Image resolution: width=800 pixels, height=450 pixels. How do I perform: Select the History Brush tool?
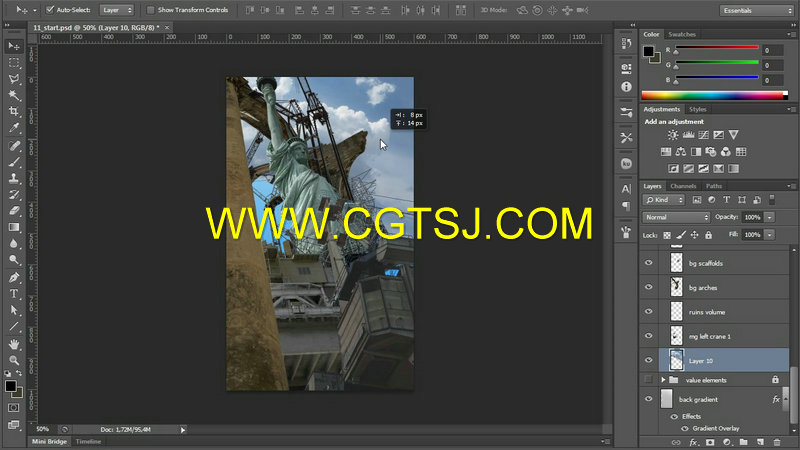pyautogui.click(x=14, y=194)
